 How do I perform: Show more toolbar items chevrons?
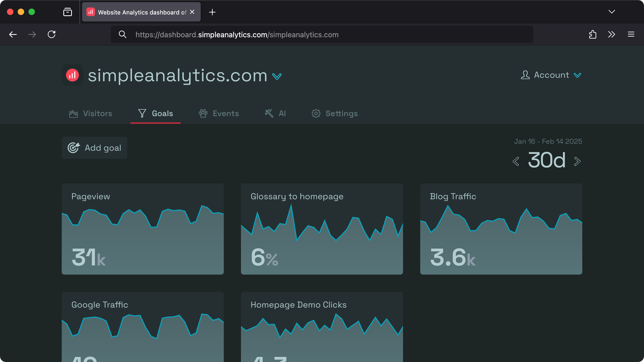tap(612, 34)
